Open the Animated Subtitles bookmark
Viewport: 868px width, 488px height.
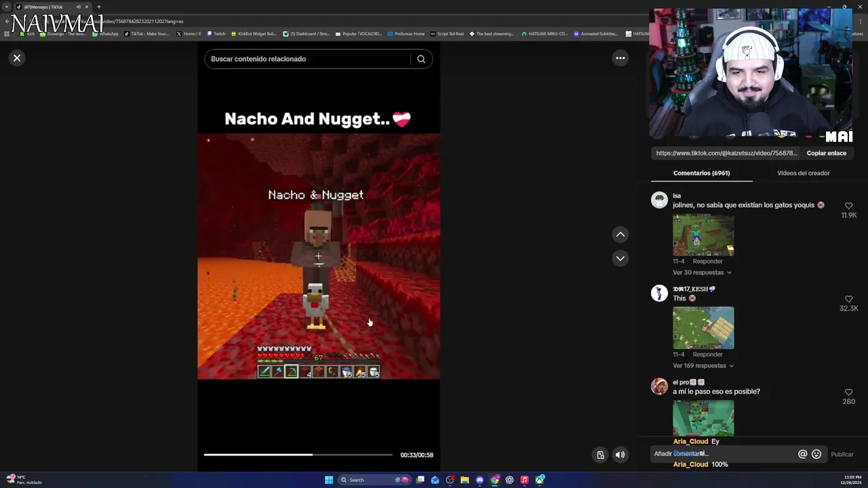596,34
